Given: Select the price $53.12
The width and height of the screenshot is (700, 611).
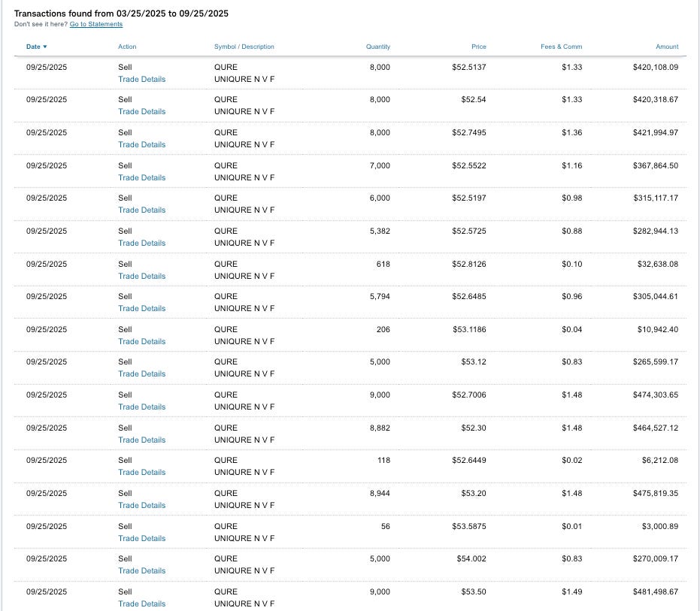Looking at the screenshot, I should coord(474,361).
